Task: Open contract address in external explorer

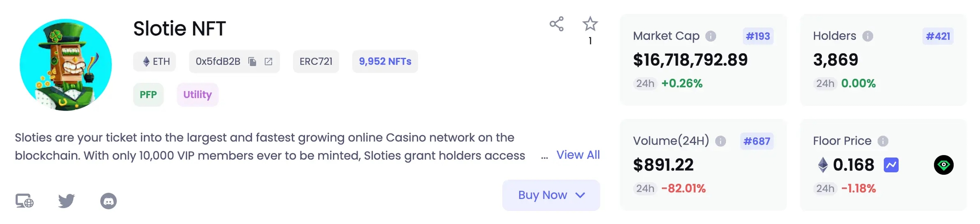Action: [268, 62]
